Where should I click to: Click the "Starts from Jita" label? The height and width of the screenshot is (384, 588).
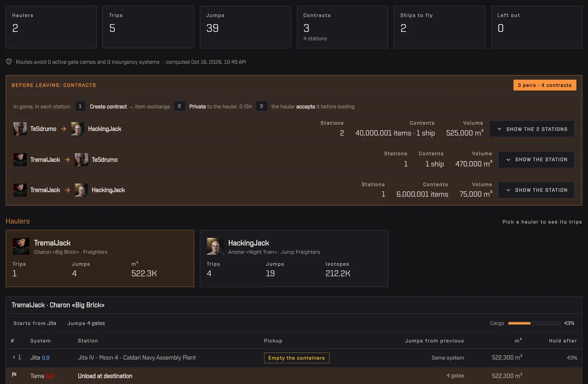click(35, 323)
